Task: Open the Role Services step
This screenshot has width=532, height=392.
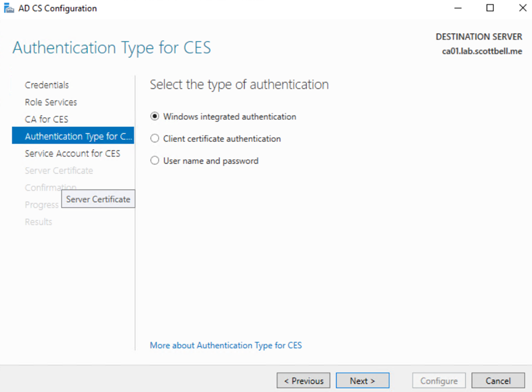Action: (51, 102)
